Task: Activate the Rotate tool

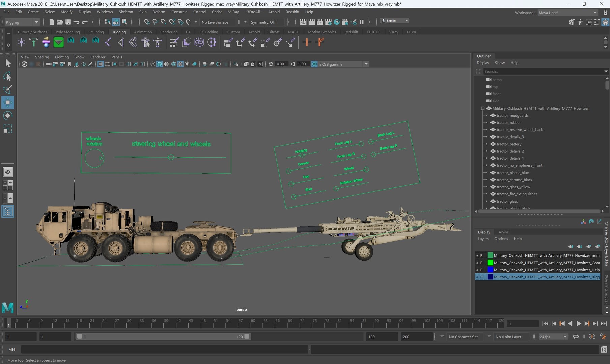Action: pyautogui.click(x=7, y=116)
